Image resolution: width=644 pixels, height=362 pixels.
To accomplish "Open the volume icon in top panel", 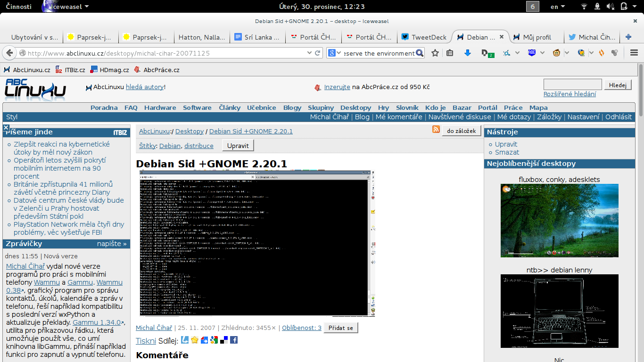I will coord(611,7).
